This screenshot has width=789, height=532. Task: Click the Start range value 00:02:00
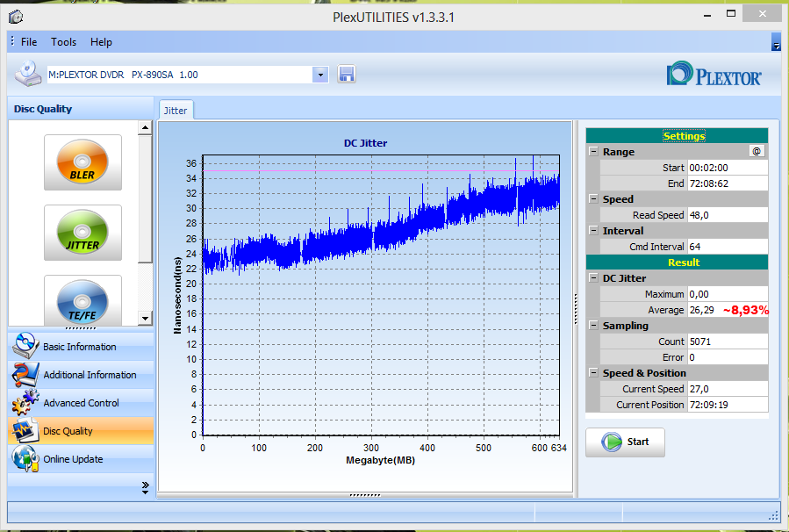click(x=727, y=168)
